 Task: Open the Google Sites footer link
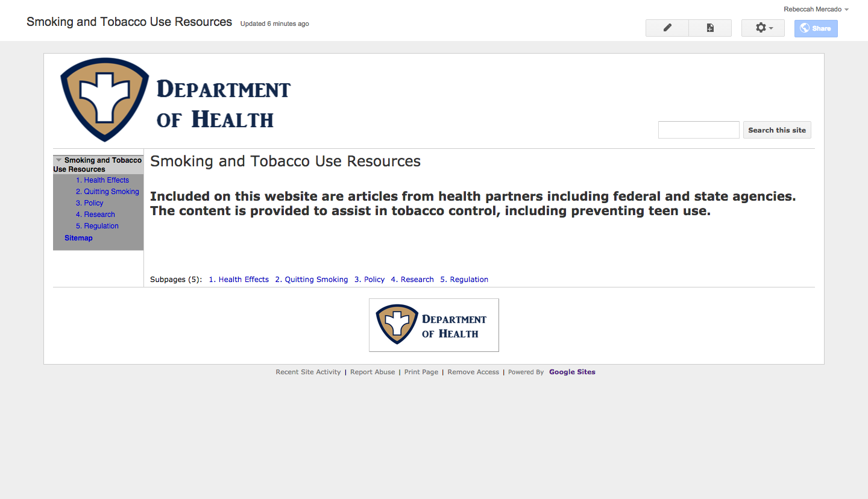(x=572, y=372)
